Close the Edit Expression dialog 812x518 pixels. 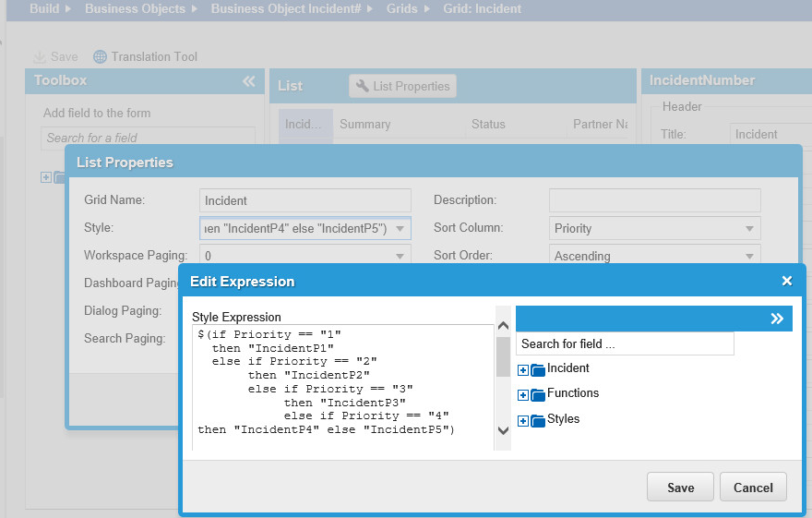tap(787, 281)
